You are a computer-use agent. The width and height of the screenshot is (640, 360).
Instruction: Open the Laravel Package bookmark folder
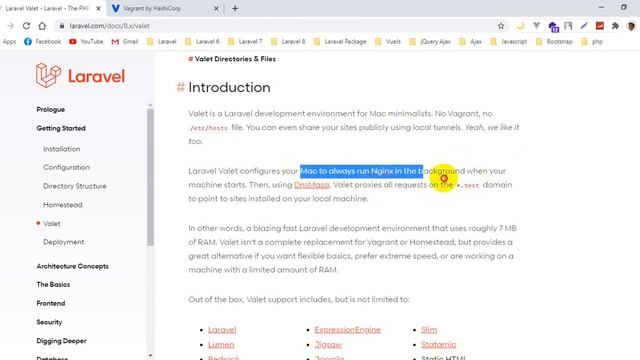[340, 42]
